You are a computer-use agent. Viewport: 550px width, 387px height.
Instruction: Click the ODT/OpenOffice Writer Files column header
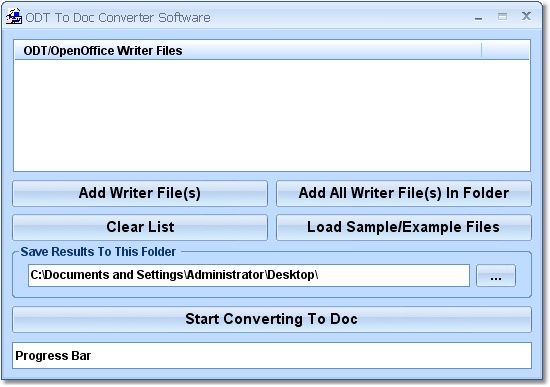click(x=248, y=51)
